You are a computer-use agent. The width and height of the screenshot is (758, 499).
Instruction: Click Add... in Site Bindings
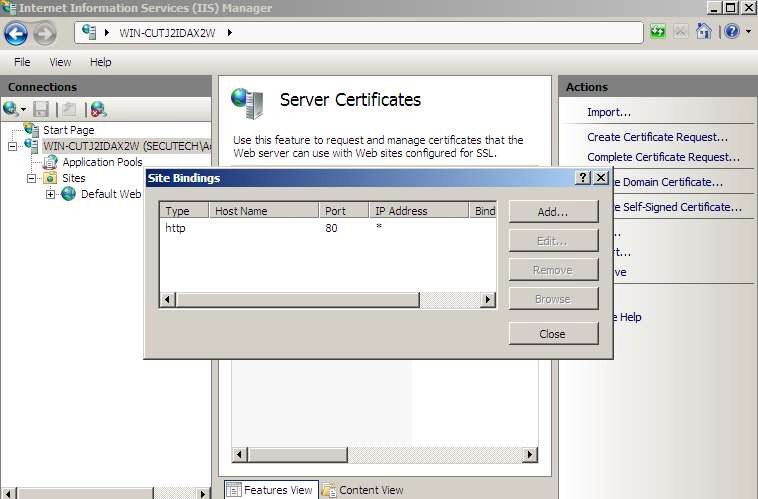point(554,212)
